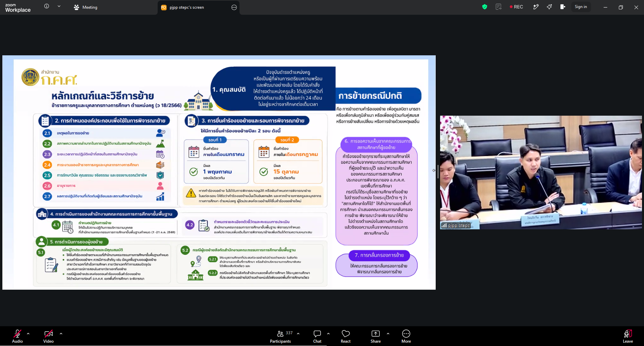Image resolution: width=644 pixels, height=346 pixels.
Task: Switch to the Meeting tab
Action: pos(86,7)
